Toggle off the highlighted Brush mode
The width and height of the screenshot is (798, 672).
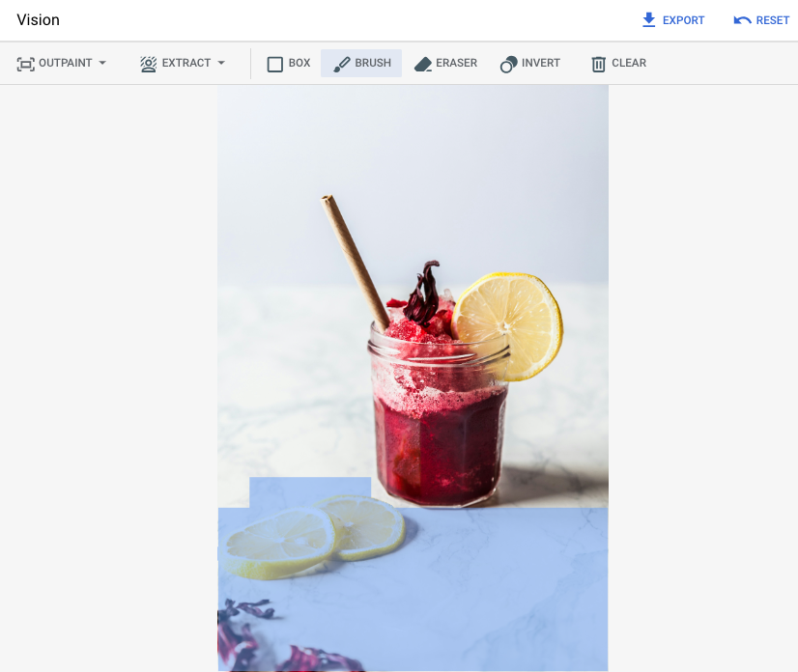tap(360, 63)
